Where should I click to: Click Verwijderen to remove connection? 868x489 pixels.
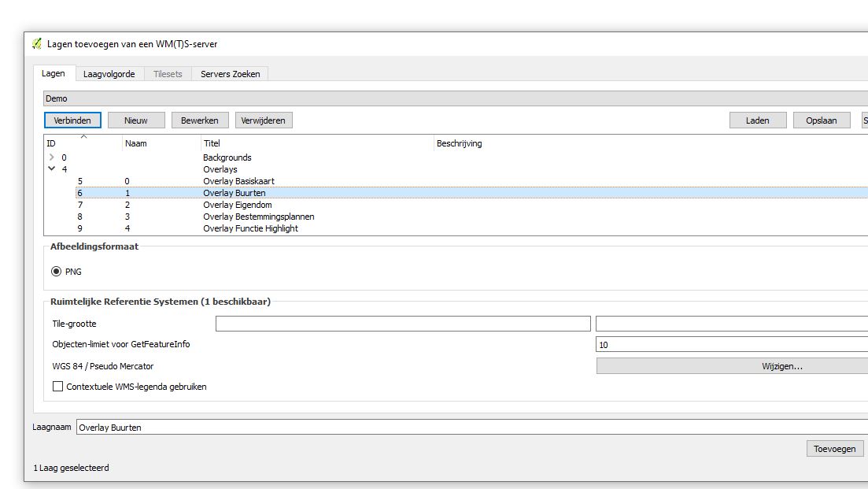(x=264, y=120)
